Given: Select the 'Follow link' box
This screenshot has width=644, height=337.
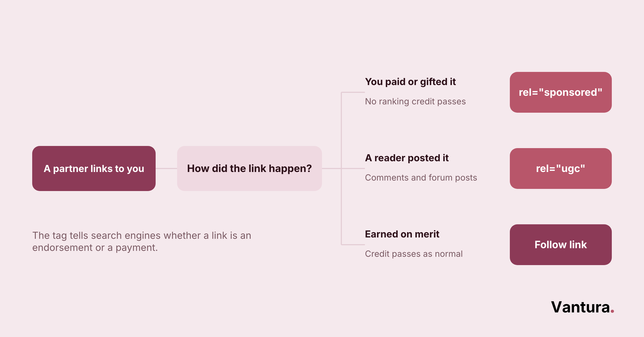Looking at the screenshot, I should pyautogui.click(x=561, y=245).
